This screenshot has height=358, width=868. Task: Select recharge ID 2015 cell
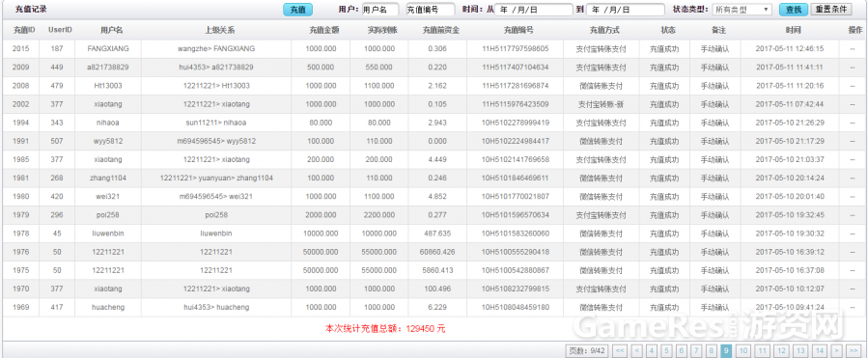click(x=21, y=48)
